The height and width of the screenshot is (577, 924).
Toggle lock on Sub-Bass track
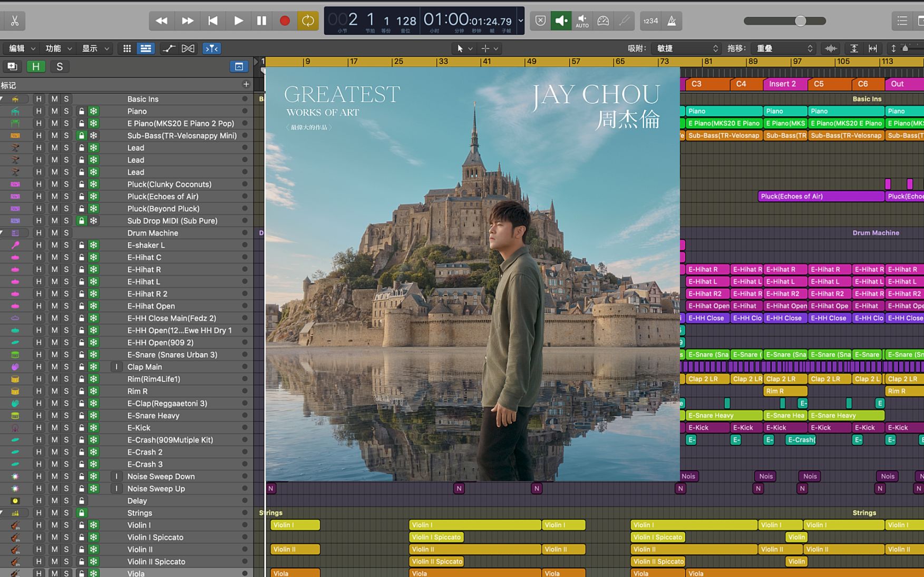coord(81,135)
